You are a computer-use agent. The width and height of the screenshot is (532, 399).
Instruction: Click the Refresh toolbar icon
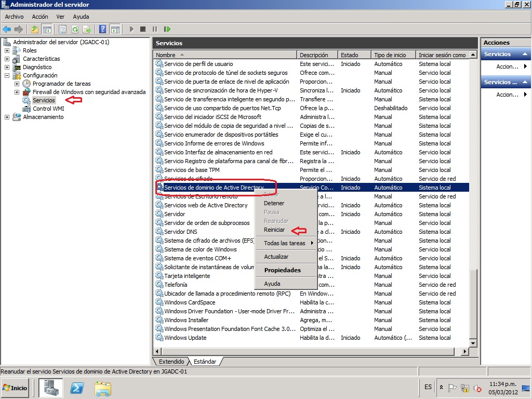coord(75,29)
